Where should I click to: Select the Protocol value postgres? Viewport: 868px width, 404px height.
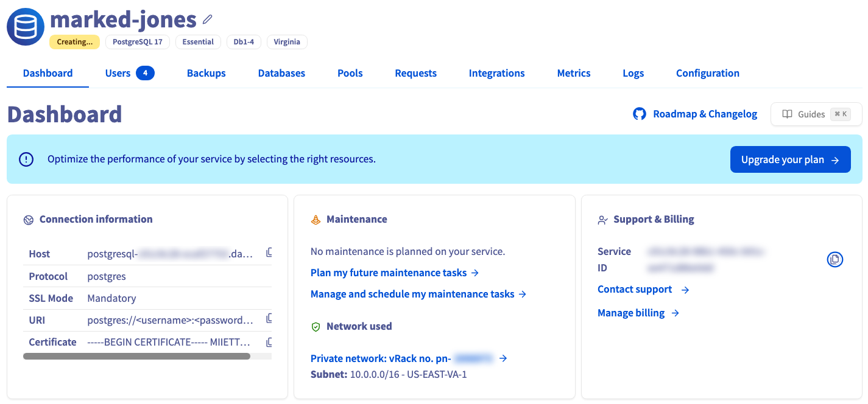point(107,276)
